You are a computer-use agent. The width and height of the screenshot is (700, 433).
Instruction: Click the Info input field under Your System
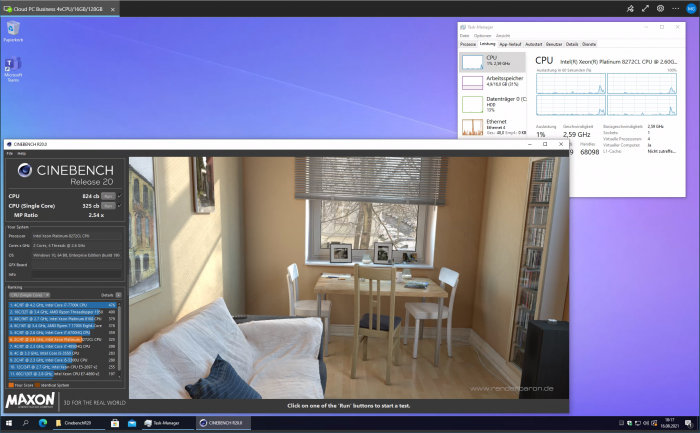76,275
